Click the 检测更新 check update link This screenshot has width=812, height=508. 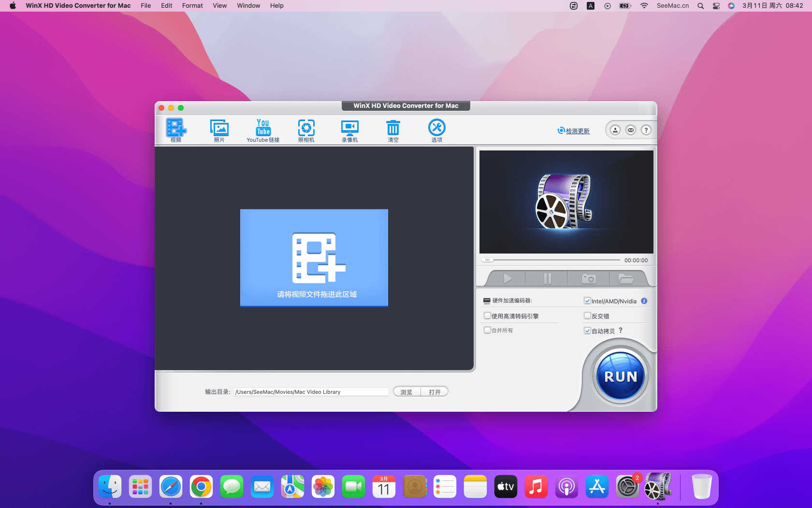click(577, 131)
